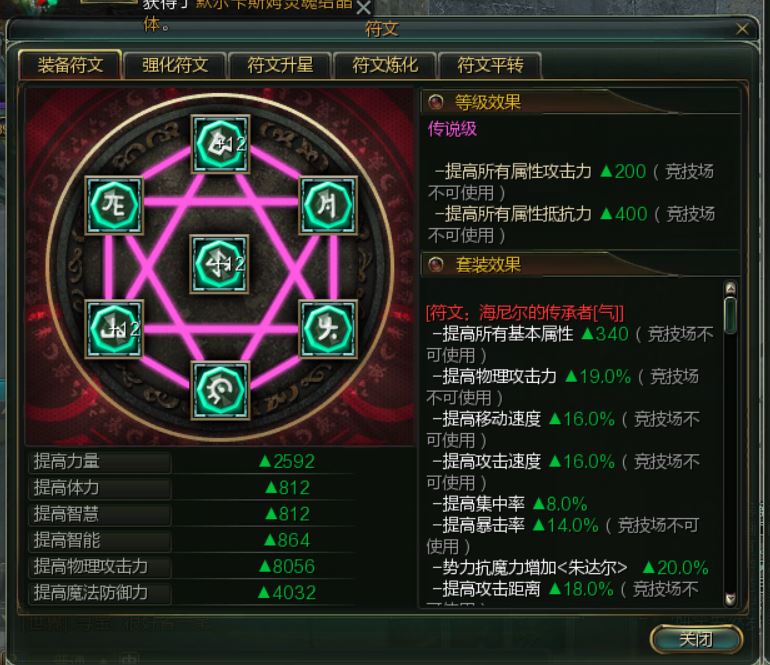The width and height of the screenshot is (770, 665).
Task: Click the set-effect scrollbar down arrow
Action: pos(730,599)
